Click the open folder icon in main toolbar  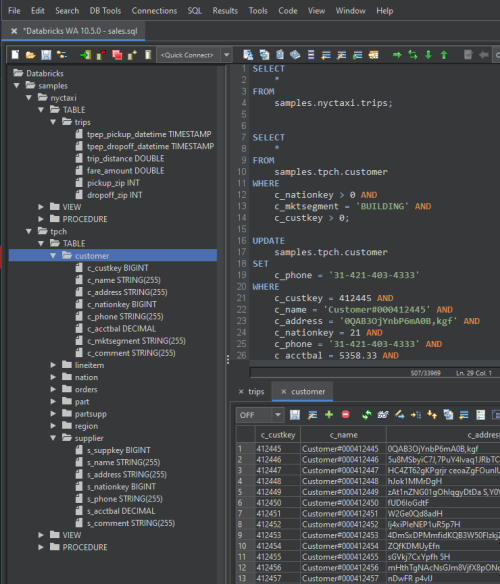pyautogui.click(x=30, y=55)
